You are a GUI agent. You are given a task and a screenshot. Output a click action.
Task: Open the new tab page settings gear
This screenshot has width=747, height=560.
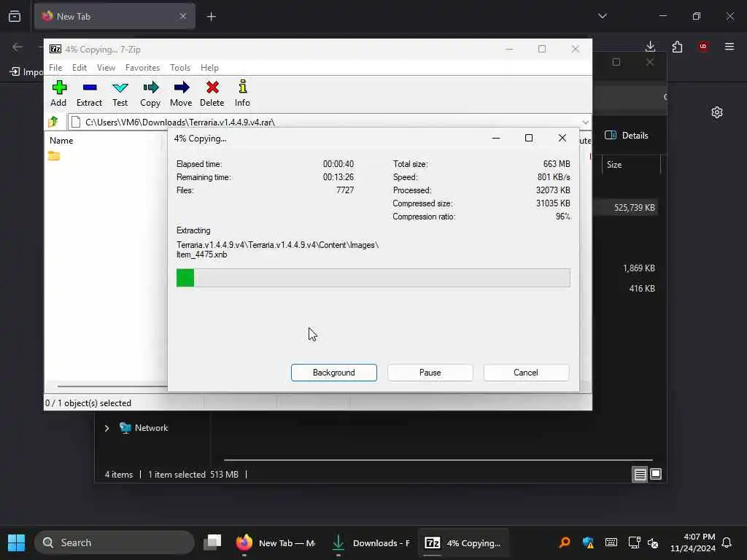(x=717, y=112)
